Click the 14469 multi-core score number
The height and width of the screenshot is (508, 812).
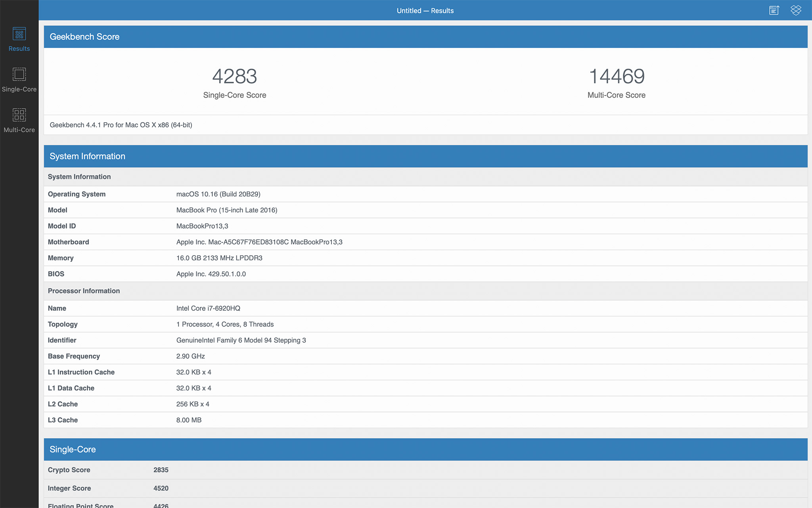617,76
